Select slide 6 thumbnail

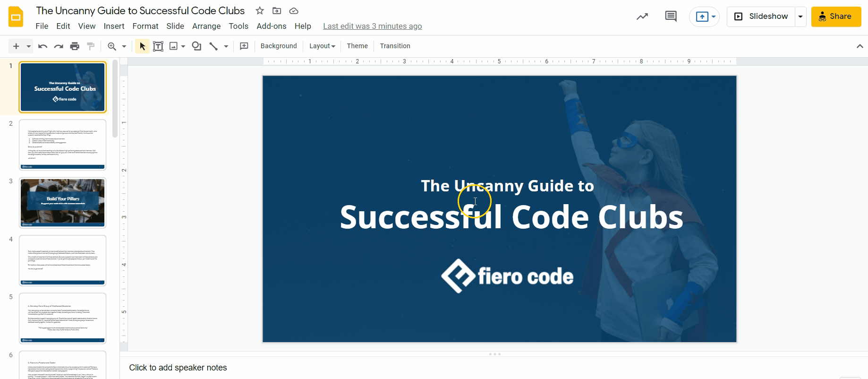(x=63, y=365)
